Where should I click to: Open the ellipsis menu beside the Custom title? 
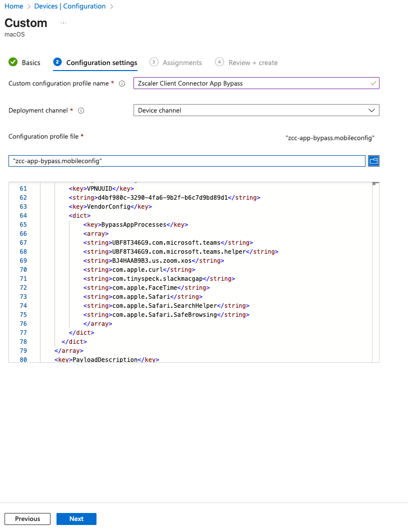click(x=63, y=23)
